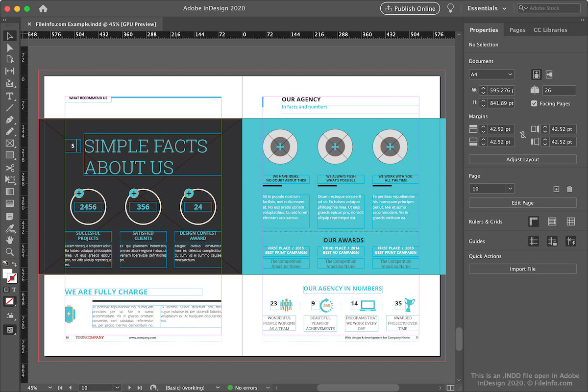The width and height of the screenshot is (588, 392).
Task: Choose the Pen tool
Action: coord(9,120)
